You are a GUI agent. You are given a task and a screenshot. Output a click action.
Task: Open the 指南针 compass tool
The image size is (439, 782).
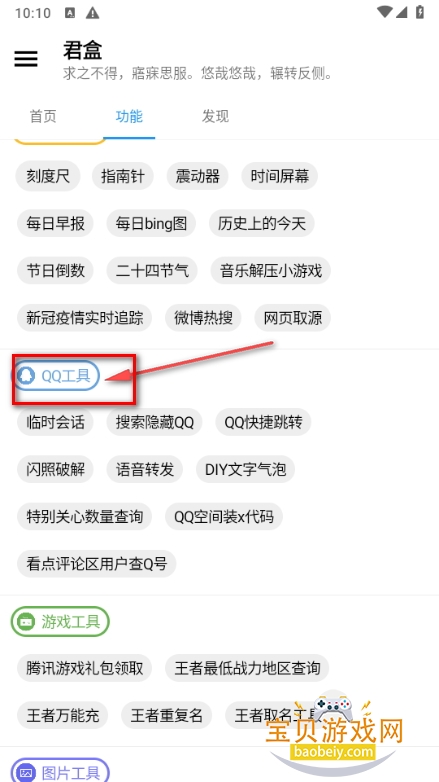123,176
